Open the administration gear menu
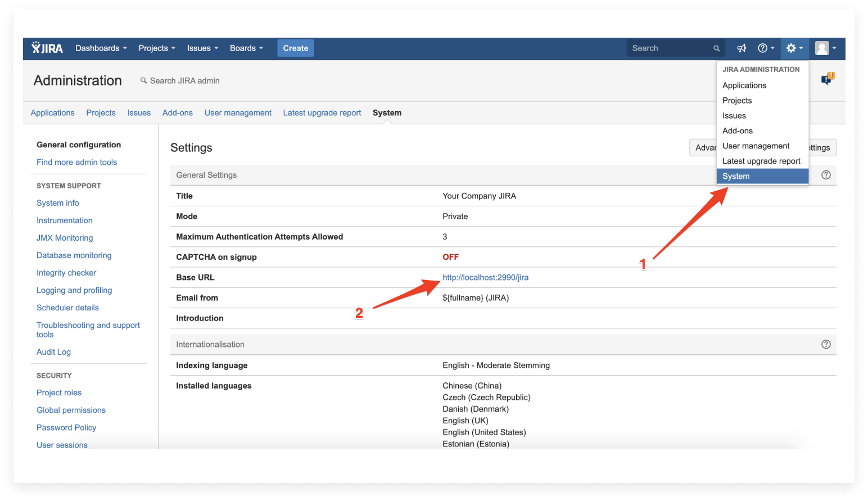 point(794,48)
